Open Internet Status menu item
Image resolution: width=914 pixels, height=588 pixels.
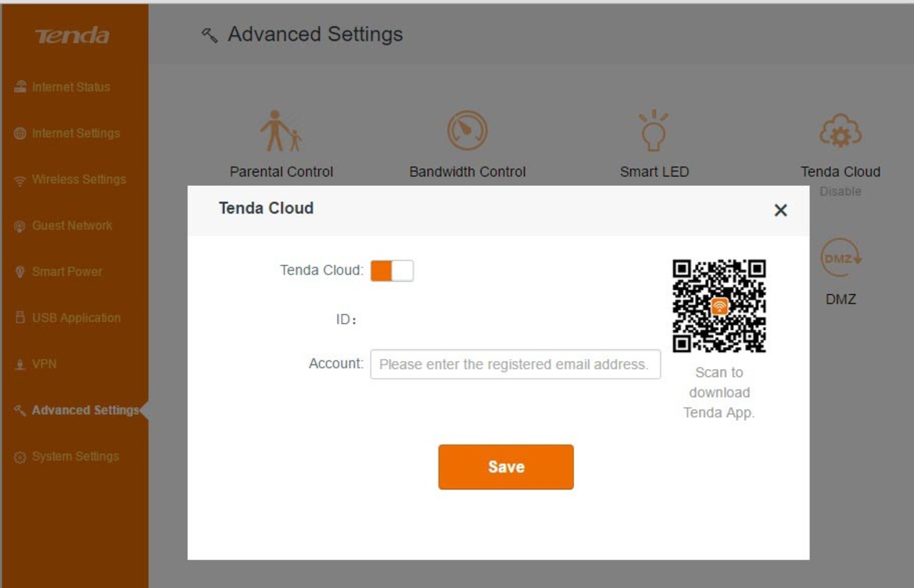pos(70,87)
